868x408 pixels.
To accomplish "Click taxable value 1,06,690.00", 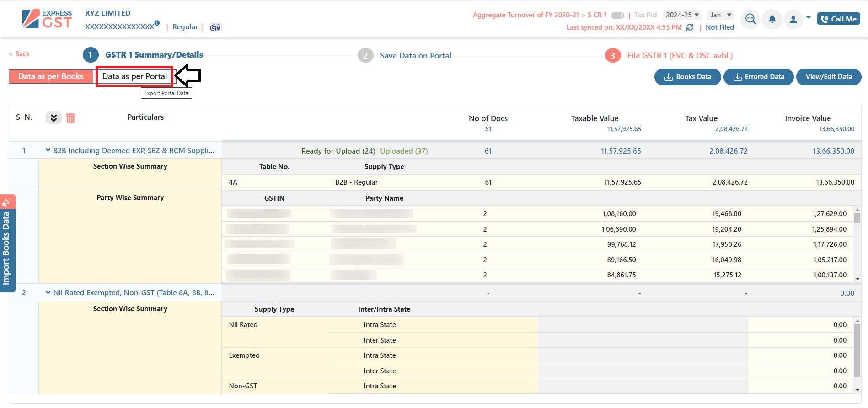I will [619, 229].
